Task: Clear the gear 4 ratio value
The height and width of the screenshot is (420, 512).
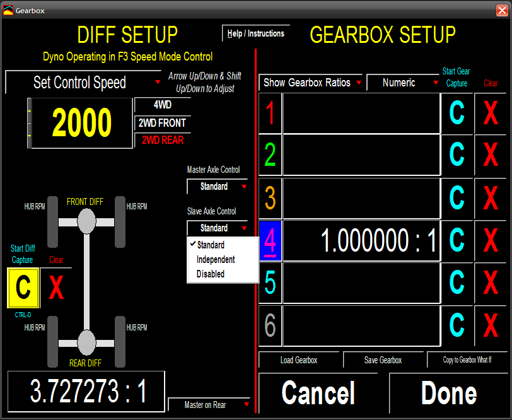Action: (491, 240)
